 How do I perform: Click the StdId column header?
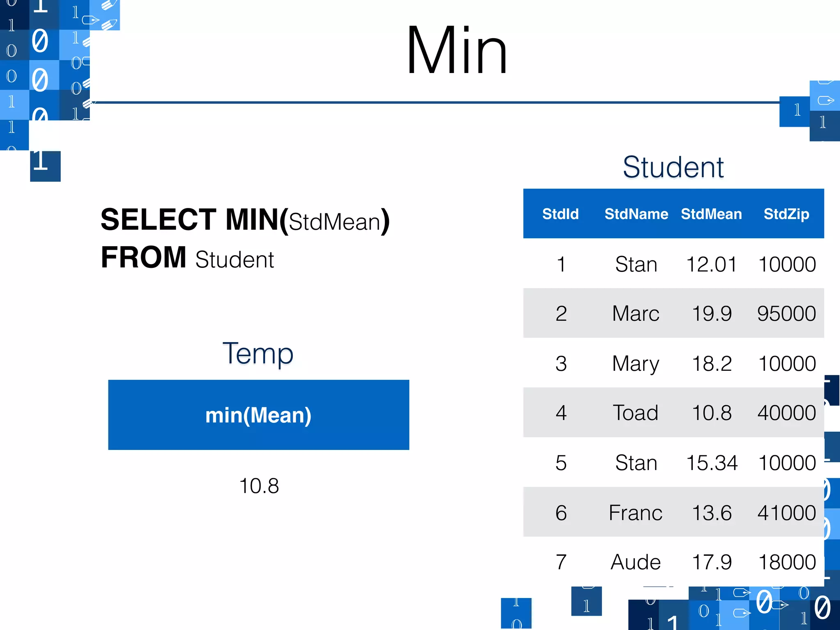pos(560,214)
